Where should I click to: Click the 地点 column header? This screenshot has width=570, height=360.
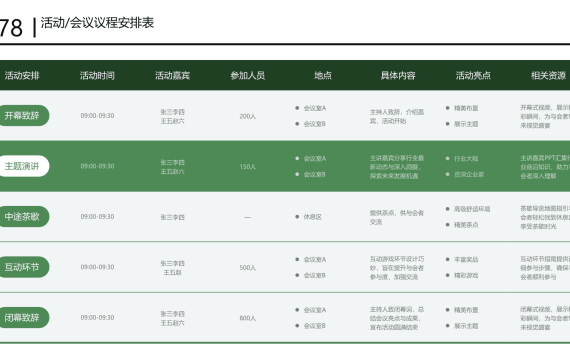323,76
